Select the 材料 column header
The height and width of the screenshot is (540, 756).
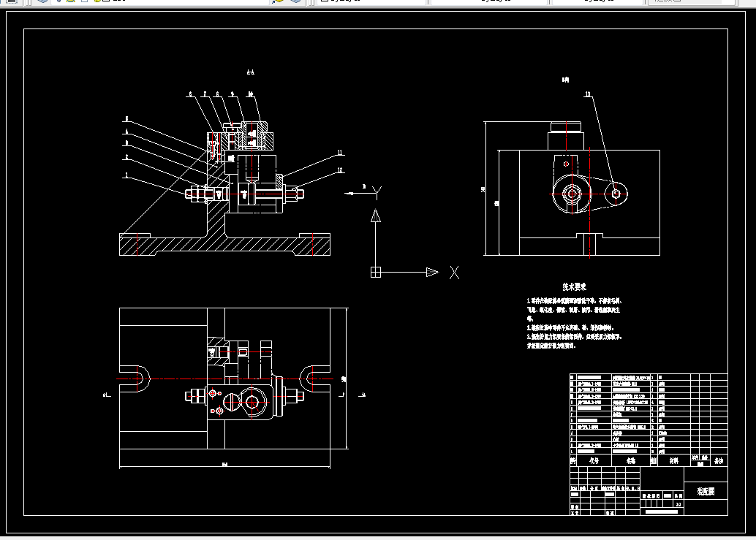(x=673, y=460)
